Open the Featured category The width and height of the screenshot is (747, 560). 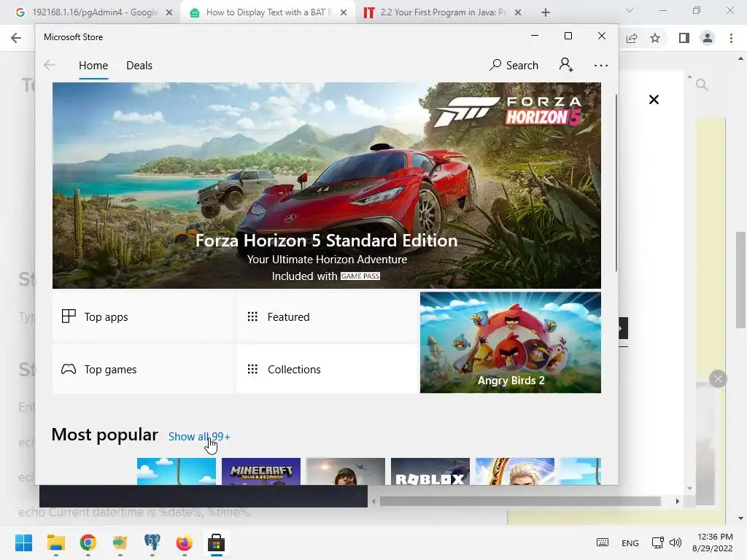pos(327,316)
